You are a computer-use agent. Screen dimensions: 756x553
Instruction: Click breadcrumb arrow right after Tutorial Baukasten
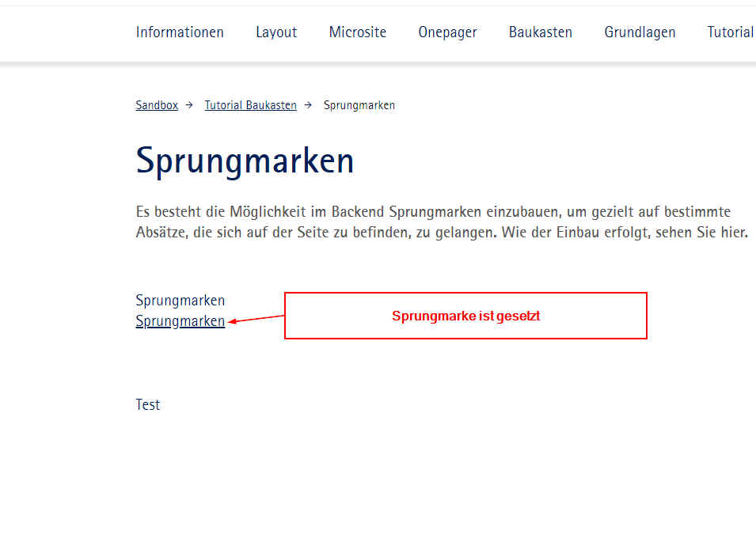click(308, 105)
